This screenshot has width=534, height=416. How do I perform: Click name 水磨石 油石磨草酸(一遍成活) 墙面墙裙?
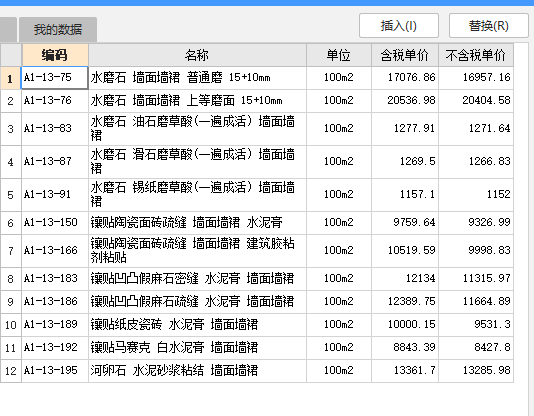[x=197, y=129]
